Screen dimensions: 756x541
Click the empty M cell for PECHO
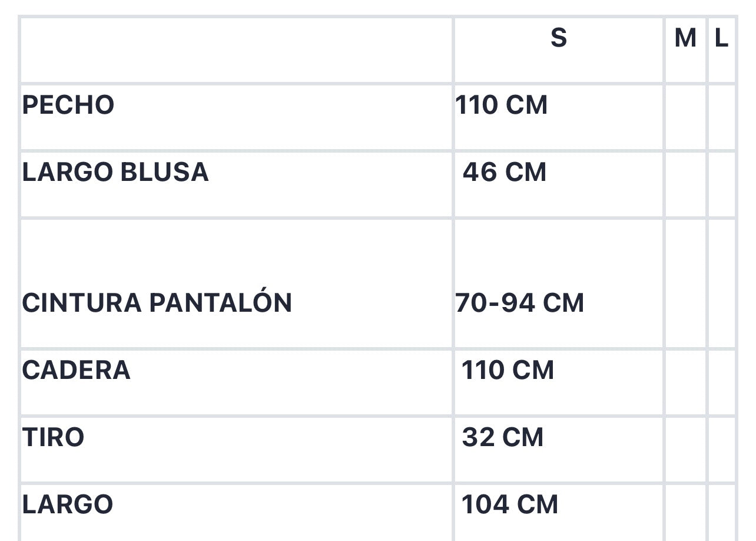[x=685, y=117]
